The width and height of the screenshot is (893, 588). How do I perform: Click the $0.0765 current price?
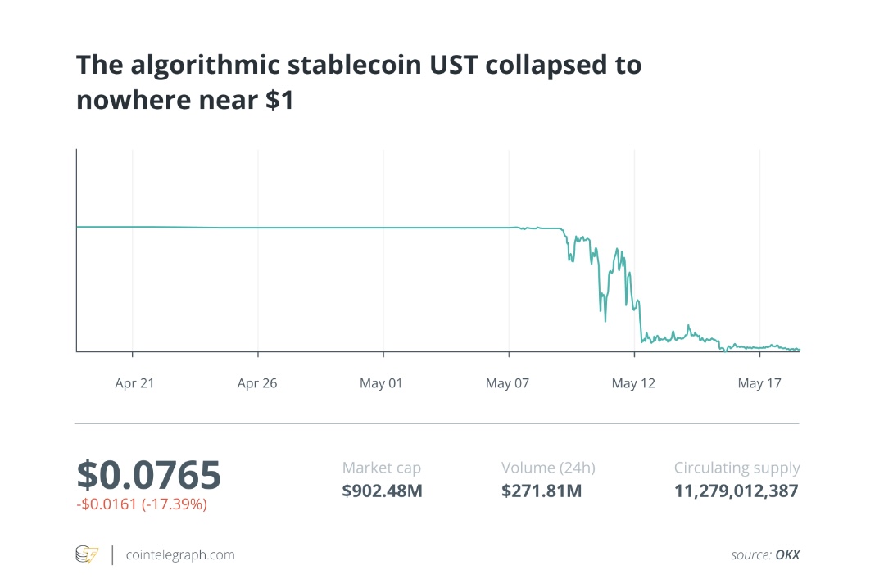pyautogui.click(x=149, y=476)
